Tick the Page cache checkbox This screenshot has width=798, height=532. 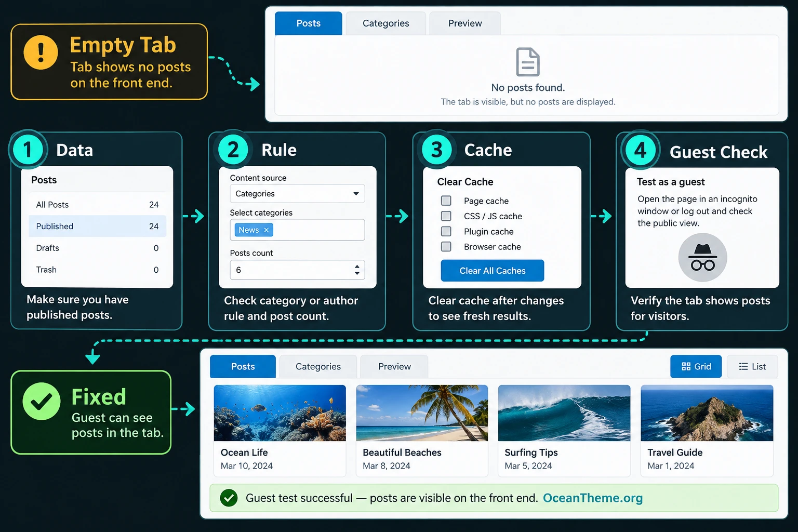pyautogui.click(x=446, y=201)
